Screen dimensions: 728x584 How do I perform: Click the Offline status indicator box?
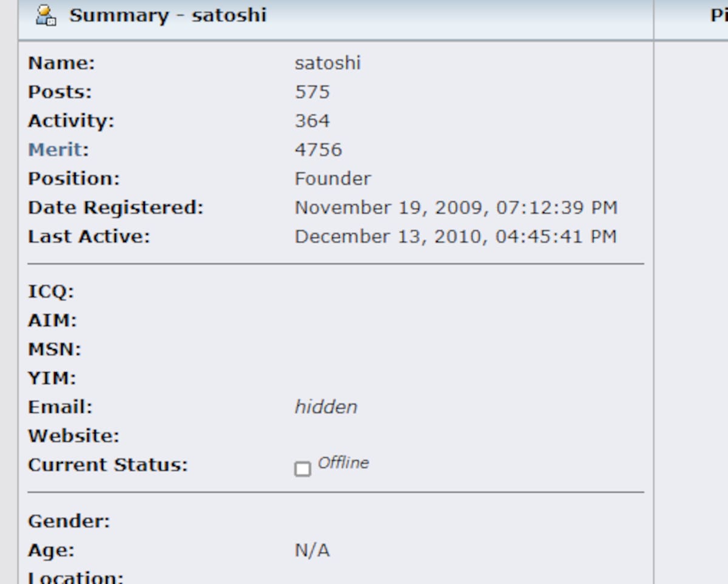[x=302, y=469]
